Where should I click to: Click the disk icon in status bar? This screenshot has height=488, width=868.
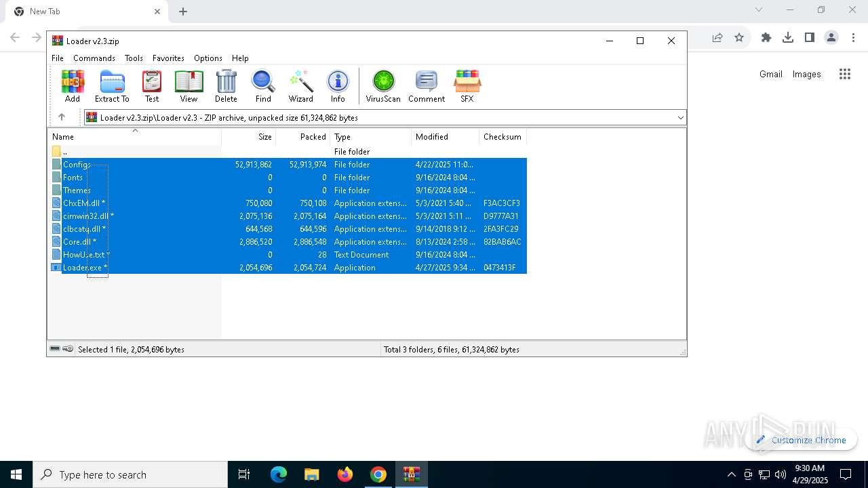(x=54, y=349)
